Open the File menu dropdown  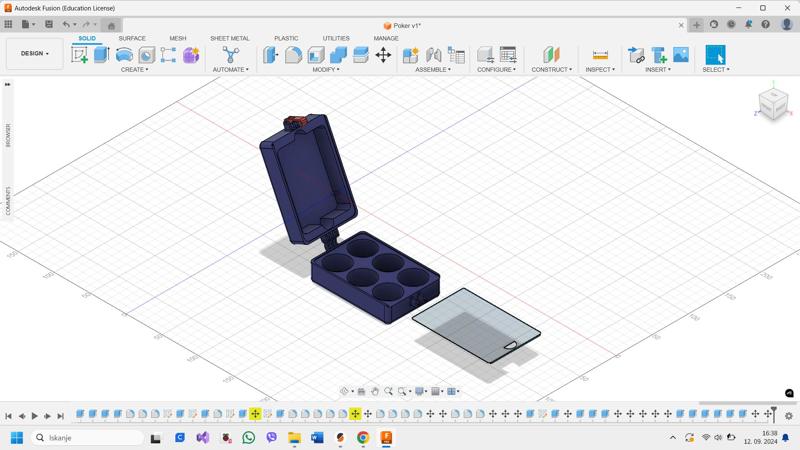28,24
